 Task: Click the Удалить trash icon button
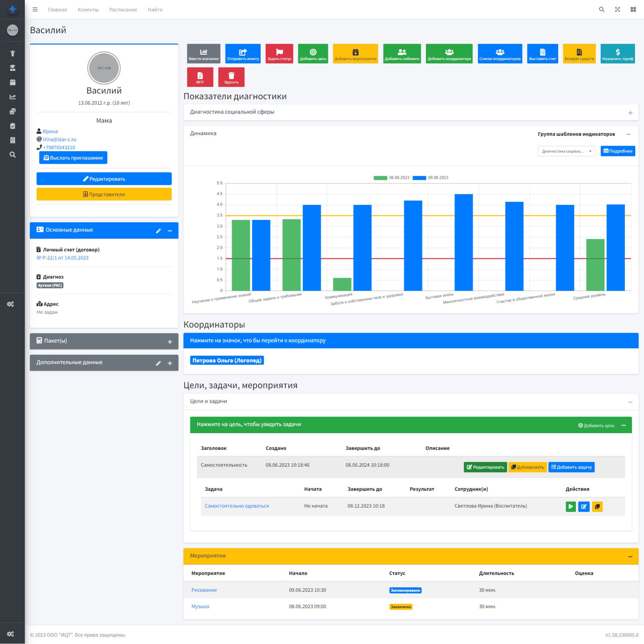[231, 77]
